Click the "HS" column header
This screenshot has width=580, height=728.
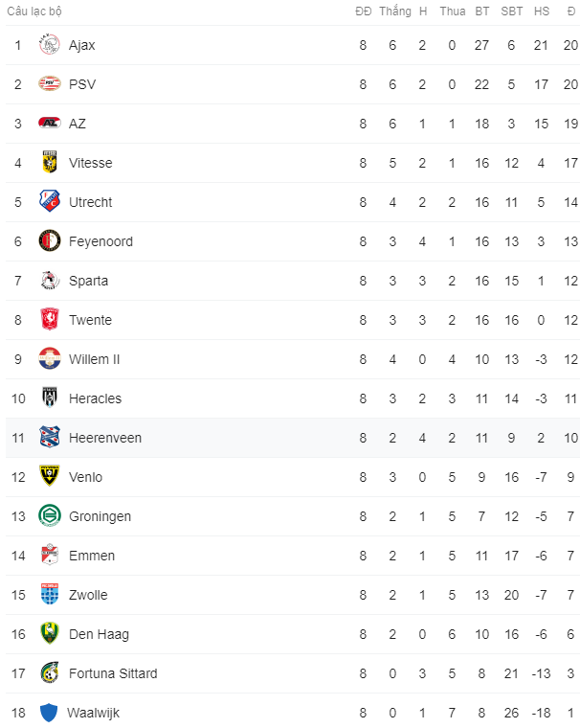tap(542, 11)
